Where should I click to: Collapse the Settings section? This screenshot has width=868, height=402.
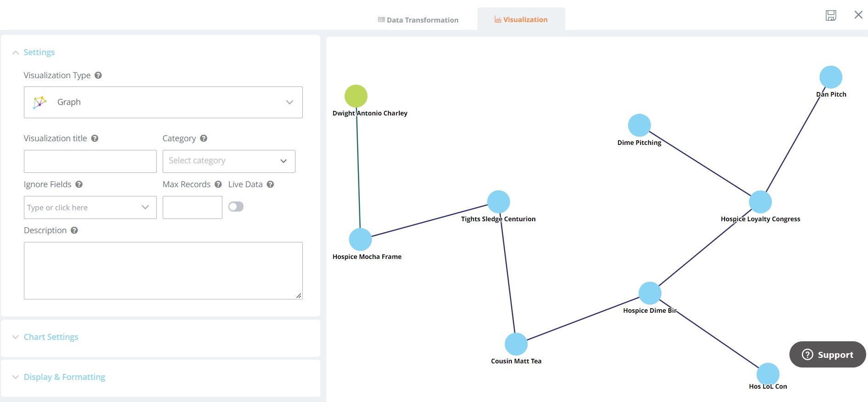tap(39, 52)
